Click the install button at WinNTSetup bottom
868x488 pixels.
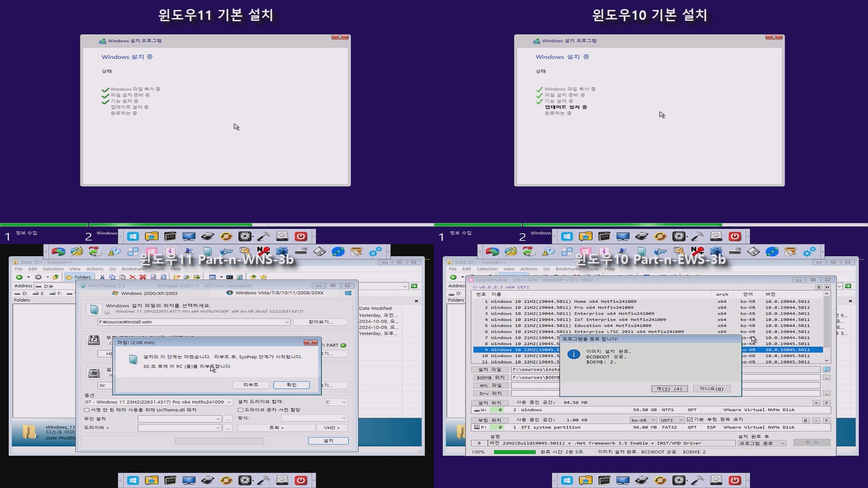pyautogui.click(x=328, y=441)
